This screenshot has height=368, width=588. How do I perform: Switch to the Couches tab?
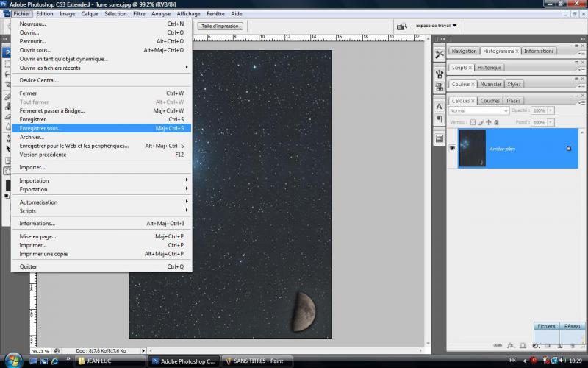click(490, 101)
